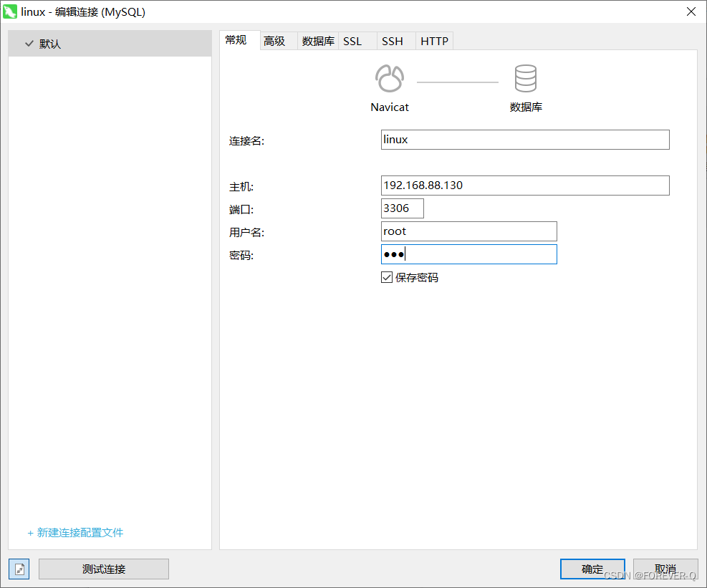Click the 新建连接配置文件 link
707x588 pixels.
(75, 533)
